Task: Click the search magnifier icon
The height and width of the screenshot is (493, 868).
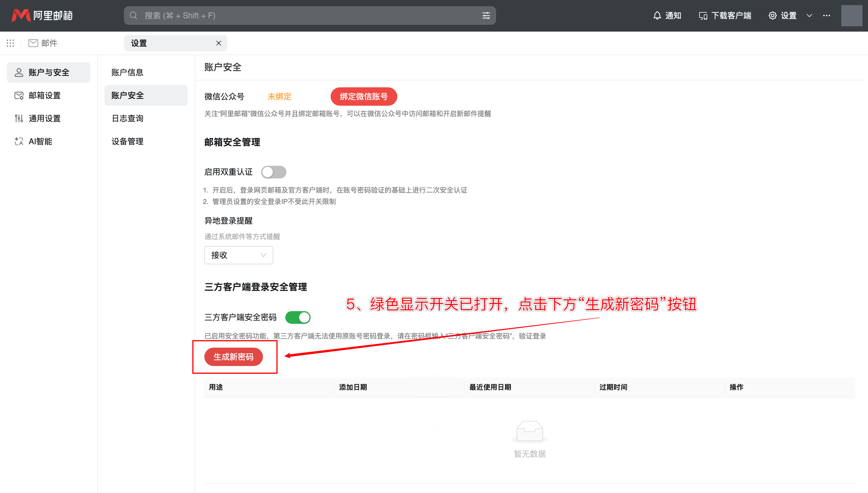Action: (x=134, y=16)
